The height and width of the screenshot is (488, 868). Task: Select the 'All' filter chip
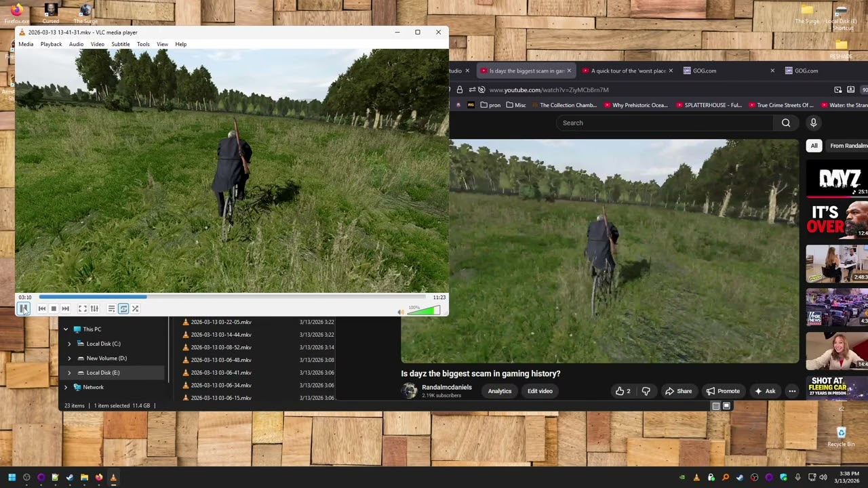click(814, 146)
